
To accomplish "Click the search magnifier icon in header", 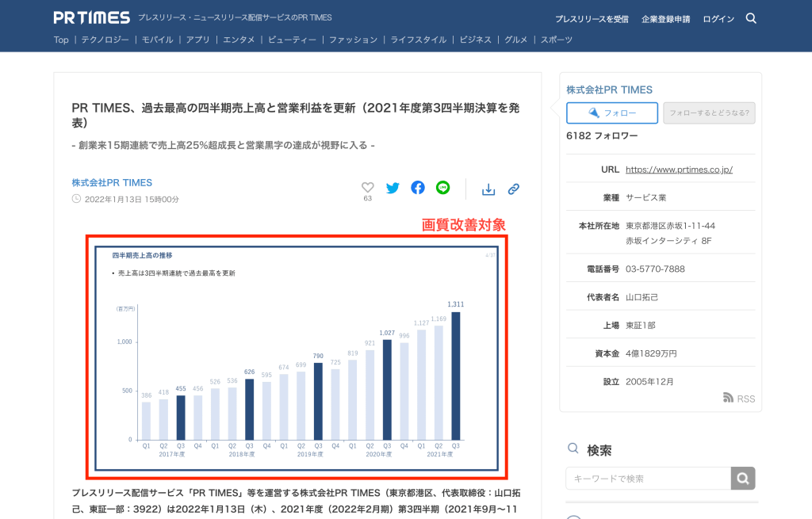I will tap(751, 18).
